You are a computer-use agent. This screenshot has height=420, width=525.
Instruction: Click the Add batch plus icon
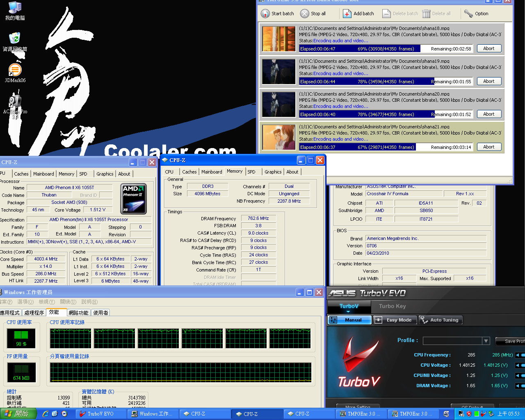tap(347, 14)
